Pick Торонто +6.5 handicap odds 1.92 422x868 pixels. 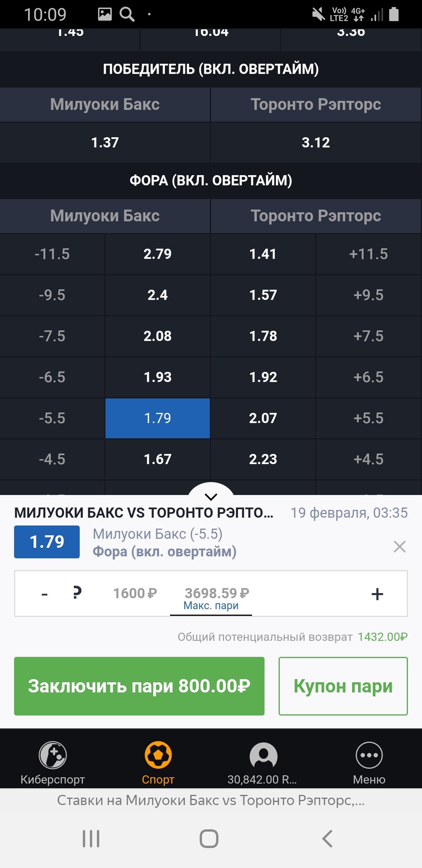(263, 377)
